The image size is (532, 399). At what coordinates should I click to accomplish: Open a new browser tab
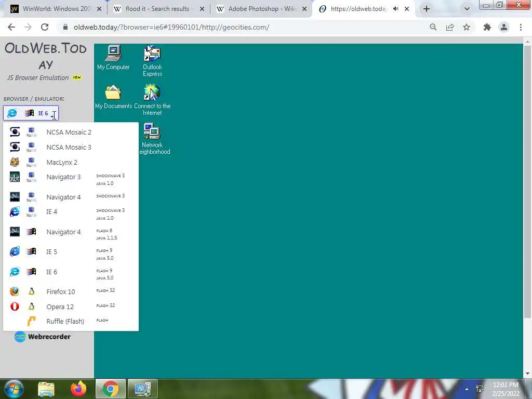[427, 9]
